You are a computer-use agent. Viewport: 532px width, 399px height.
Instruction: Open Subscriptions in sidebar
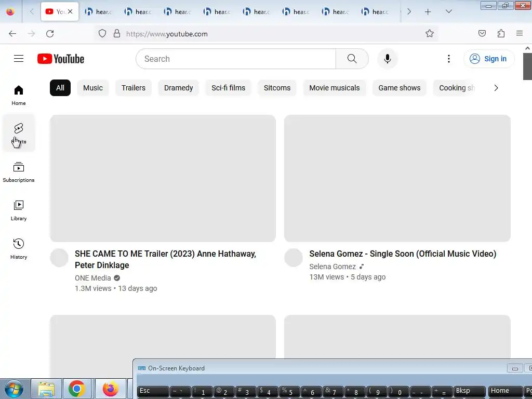pos(19,172)
